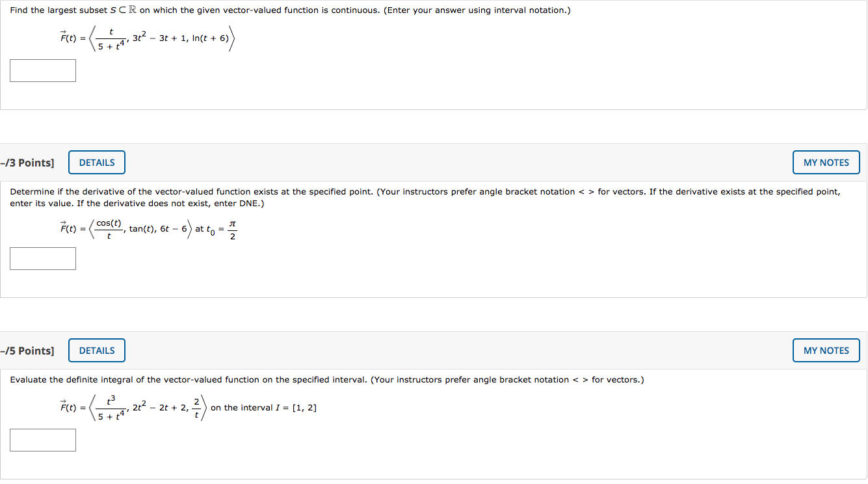
Task: Select the -/3 Points label
Action: coord(27,162)
